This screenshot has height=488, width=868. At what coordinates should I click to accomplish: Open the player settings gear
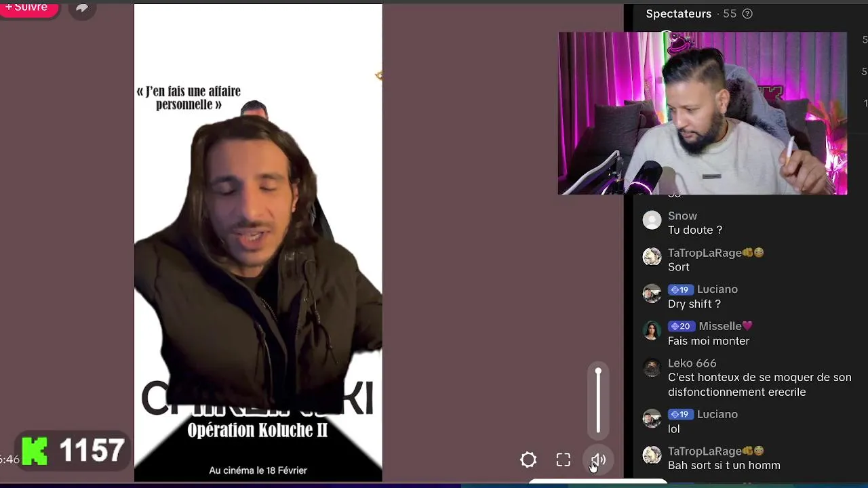(x=528, y=460)
